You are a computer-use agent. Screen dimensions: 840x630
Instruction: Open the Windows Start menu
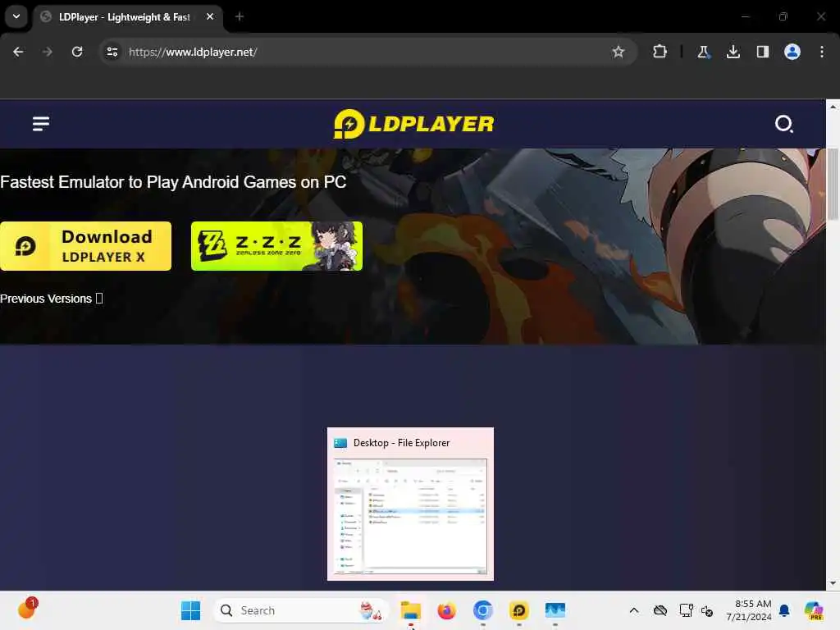point(190,610)
